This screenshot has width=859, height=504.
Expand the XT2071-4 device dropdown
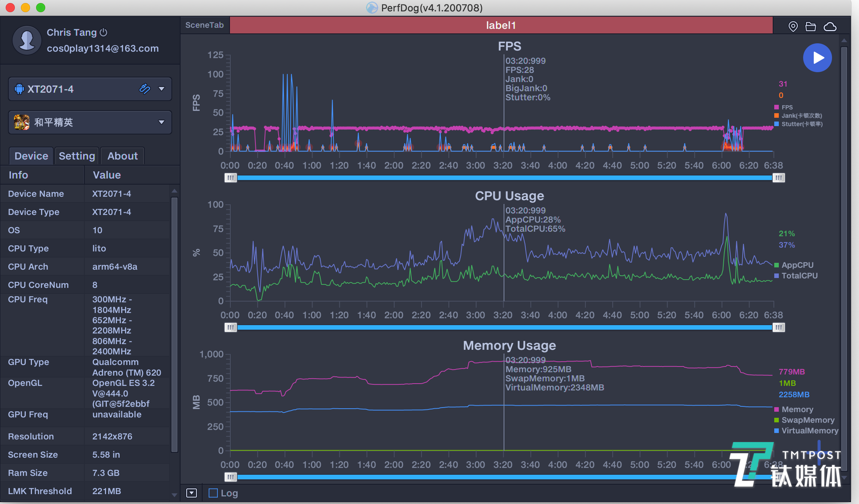click(x=162, y=89)
